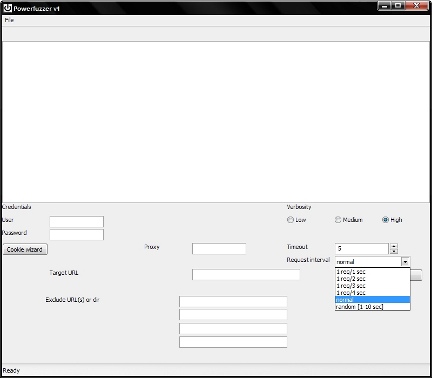The width and height of the screenshot is (432, 378).
Task: Minimize the Powerfuzzer window
Action: click(x=384, y=6)
